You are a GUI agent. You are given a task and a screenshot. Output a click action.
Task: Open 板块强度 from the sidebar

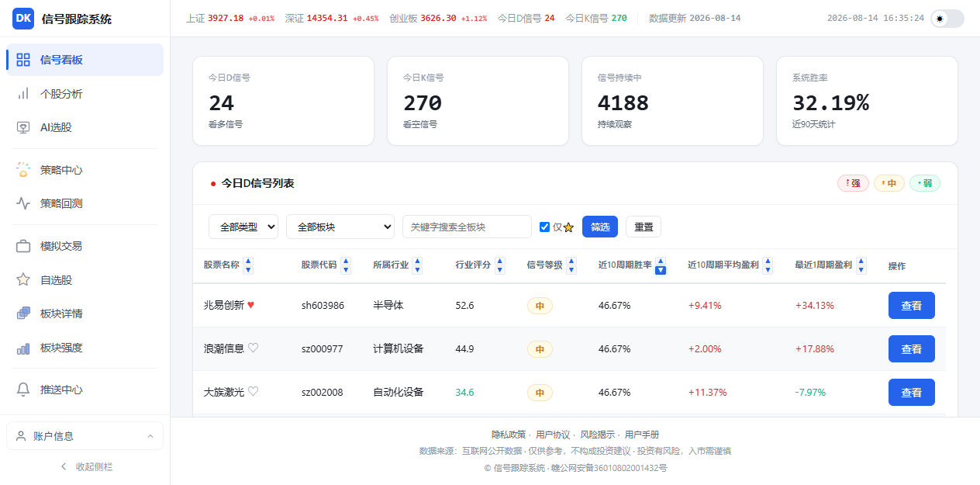point(85,348)
